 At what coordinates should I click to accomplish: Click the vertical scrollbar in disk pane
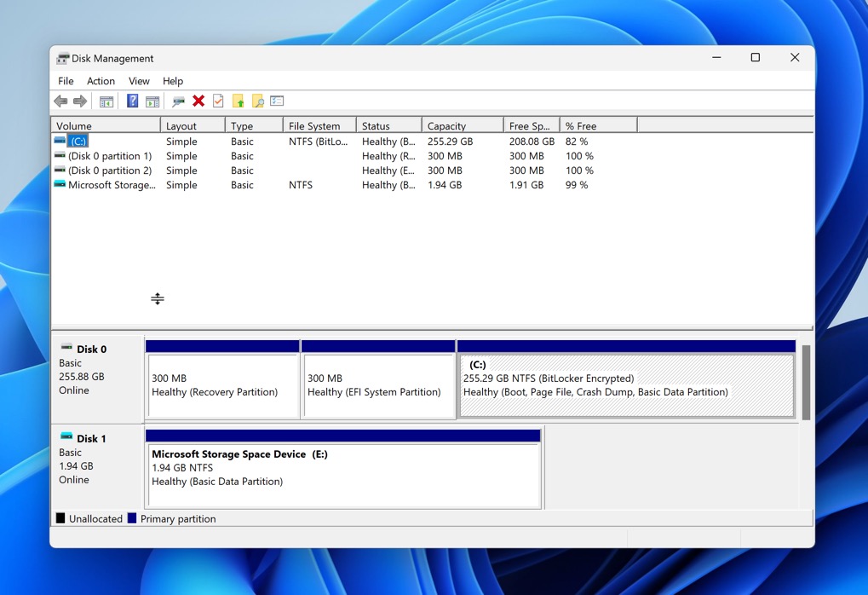coord(806,383)
